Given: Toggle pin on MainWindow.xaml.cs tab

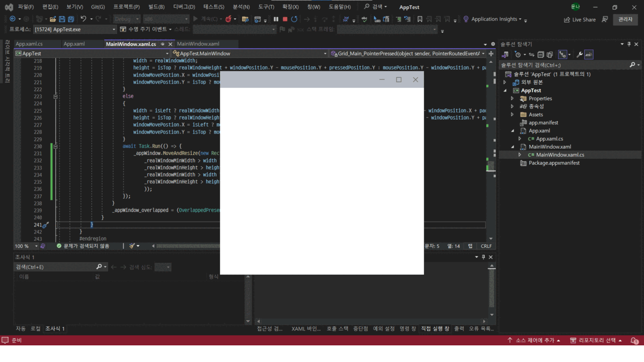Looking at the screenshot, I should [163, 44].
